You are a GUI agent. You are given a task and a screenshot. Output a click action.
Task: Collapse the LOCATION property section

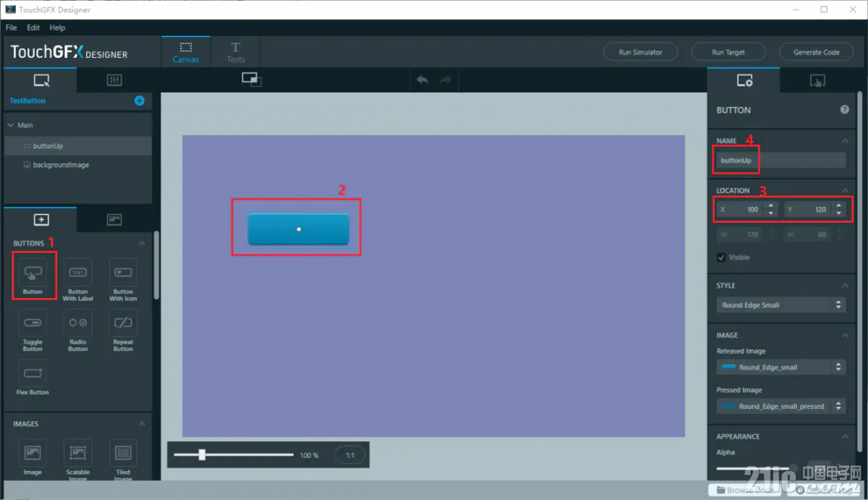click(x=845, y=190)
